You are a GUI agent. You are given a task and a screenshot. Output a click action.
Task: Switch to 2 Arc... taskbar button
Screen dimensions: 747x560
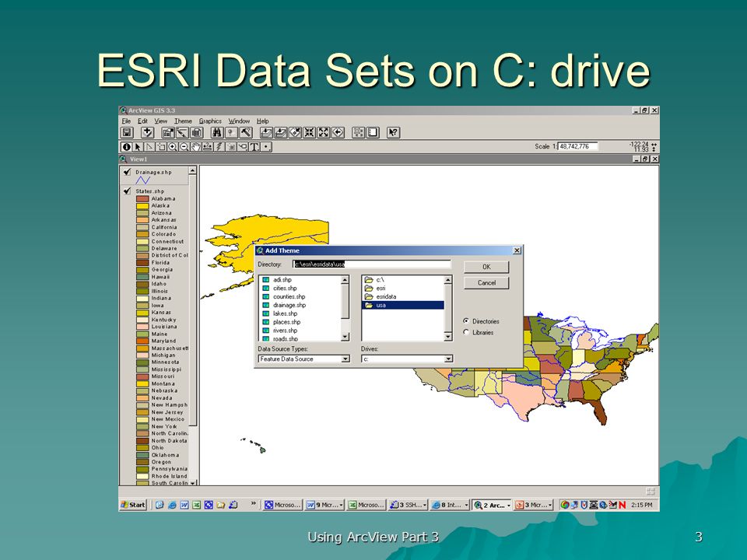coord(492,506)
